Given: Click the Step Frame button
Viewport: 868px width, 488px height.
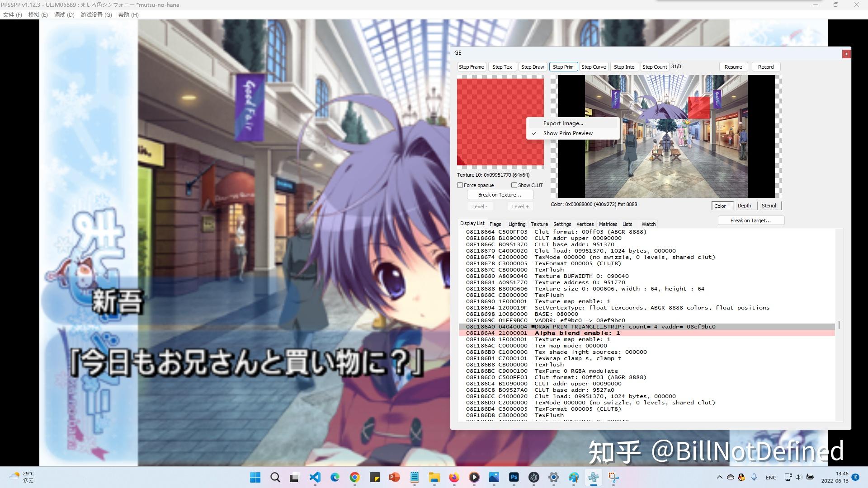Looking at the screenshot, I should point(471,67).
